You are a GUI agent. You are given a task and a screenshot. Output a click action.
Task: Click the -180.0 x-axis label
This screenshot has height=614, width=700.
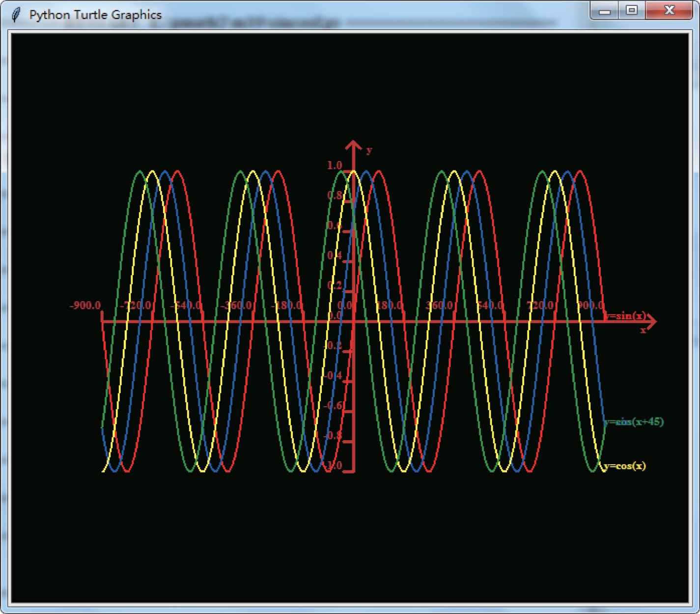click(287, 306)
